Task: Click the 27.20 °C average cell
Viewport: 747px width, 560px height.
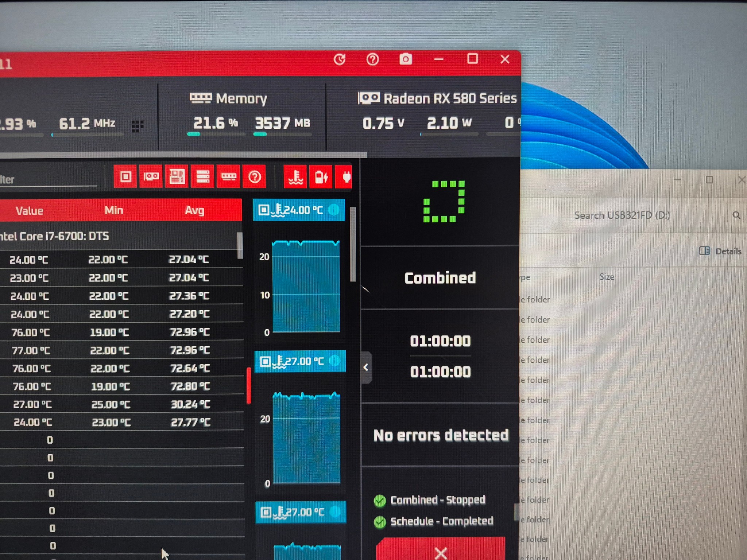Action: [189, 314]
